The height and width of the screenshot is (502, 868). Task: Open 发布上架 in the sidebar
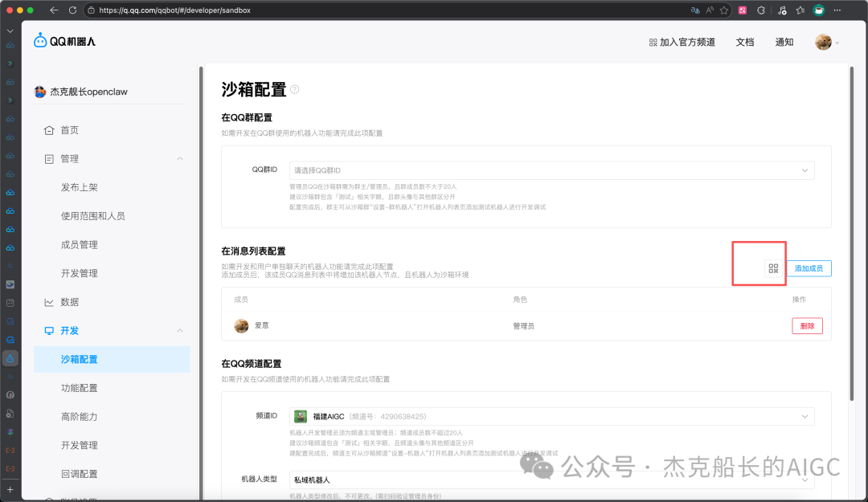[79, 188]
